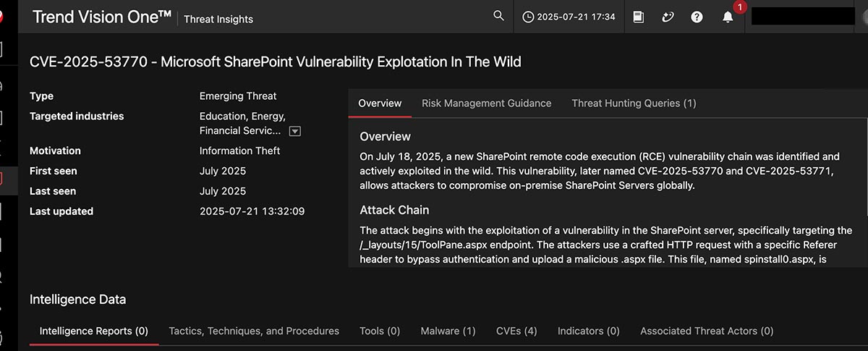The image size is (868, 351).
Task: Go to Tactics, Techniques, and Procedures tab
Action: click(254, 331)
